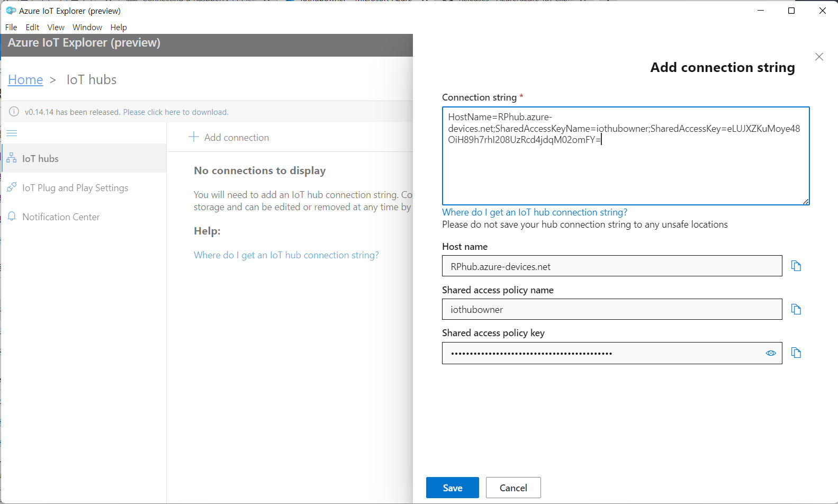Click the IoT hubs sidebar icon
838x504 pixels.
click(11, 158)
